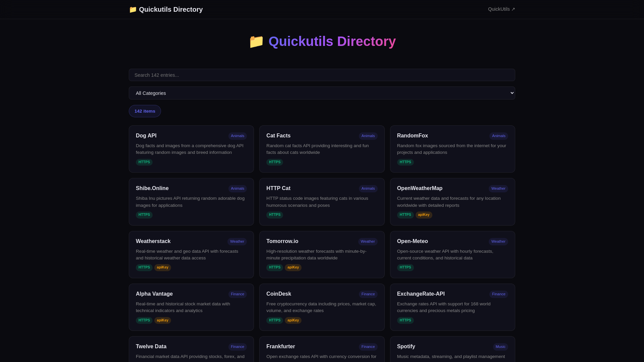Click the HTTPS badge on Alpha Vantage
Viewport: 644px width, 362px height.
point(144,320)
